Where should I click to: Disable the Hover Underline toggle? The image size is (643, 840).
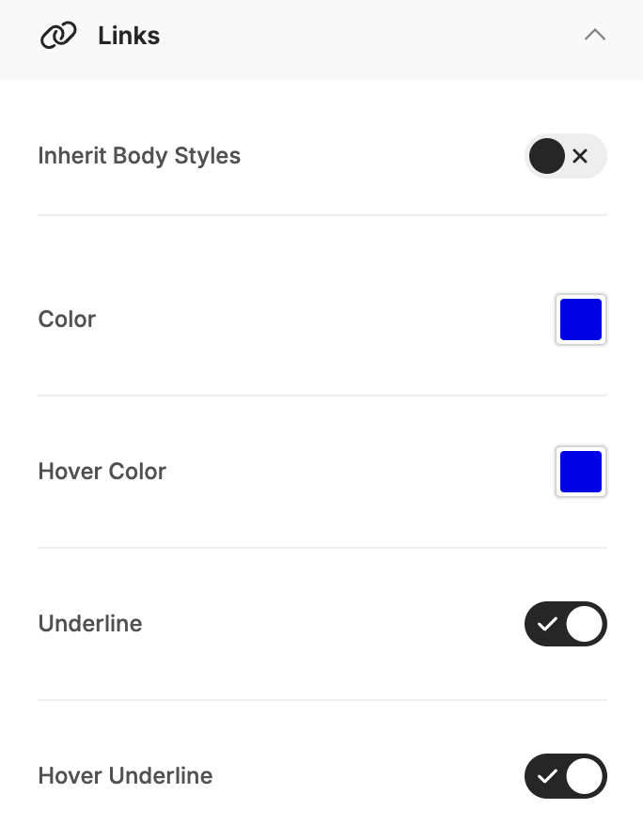pos(565,776)
